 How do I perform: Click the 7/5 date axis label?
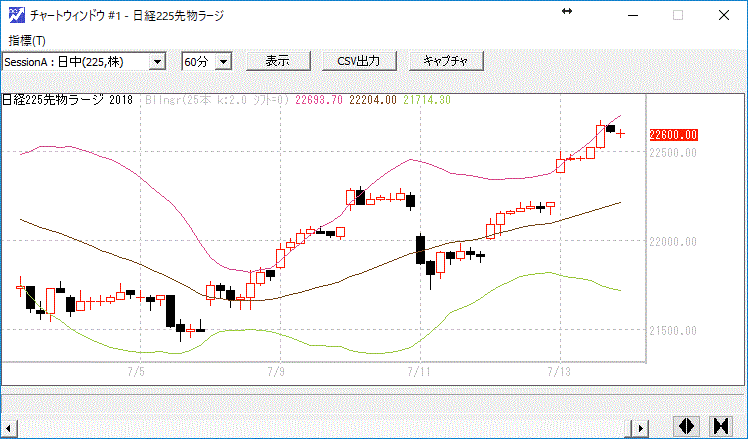coord(136,371)
